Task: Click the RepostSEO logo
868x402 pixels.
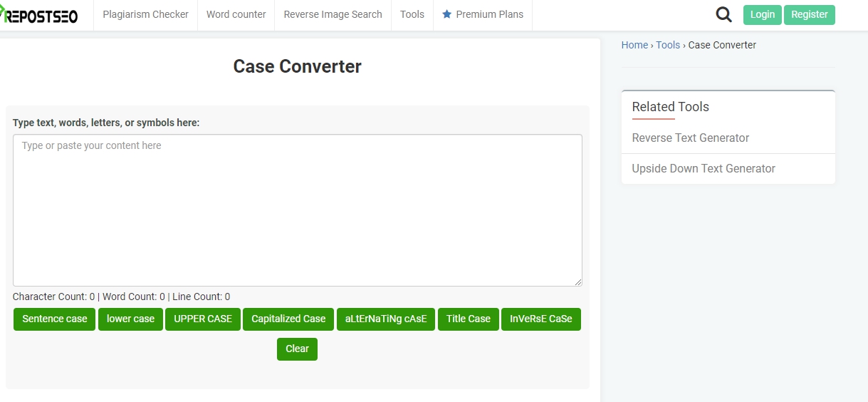Action: tap(39, 15)
